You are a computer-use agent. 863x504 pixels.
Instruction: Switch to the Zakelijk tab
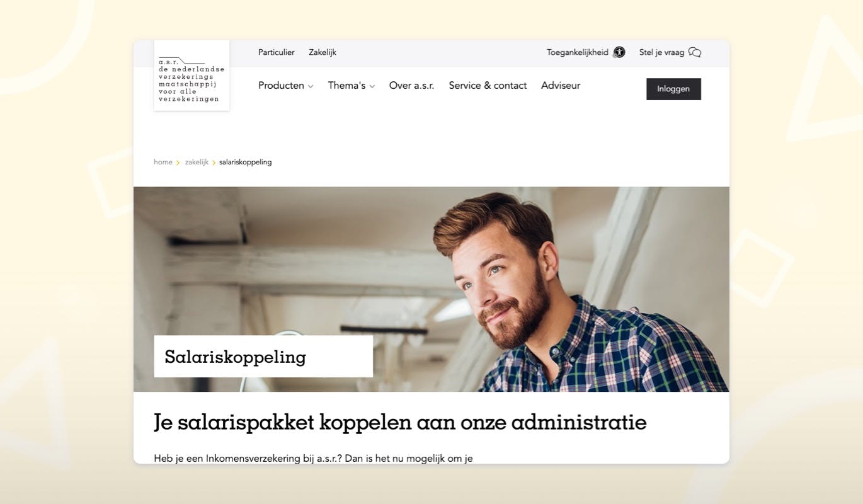(323, 52)
